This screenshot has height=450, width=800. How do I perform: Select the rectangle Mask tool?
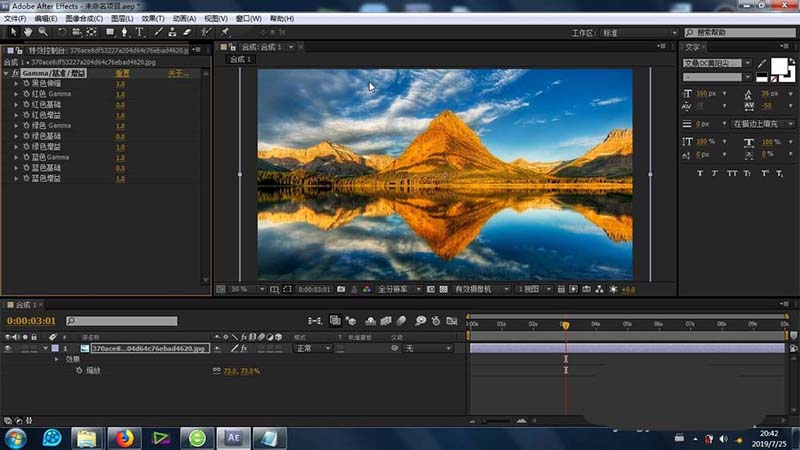[x=110, y=32]
